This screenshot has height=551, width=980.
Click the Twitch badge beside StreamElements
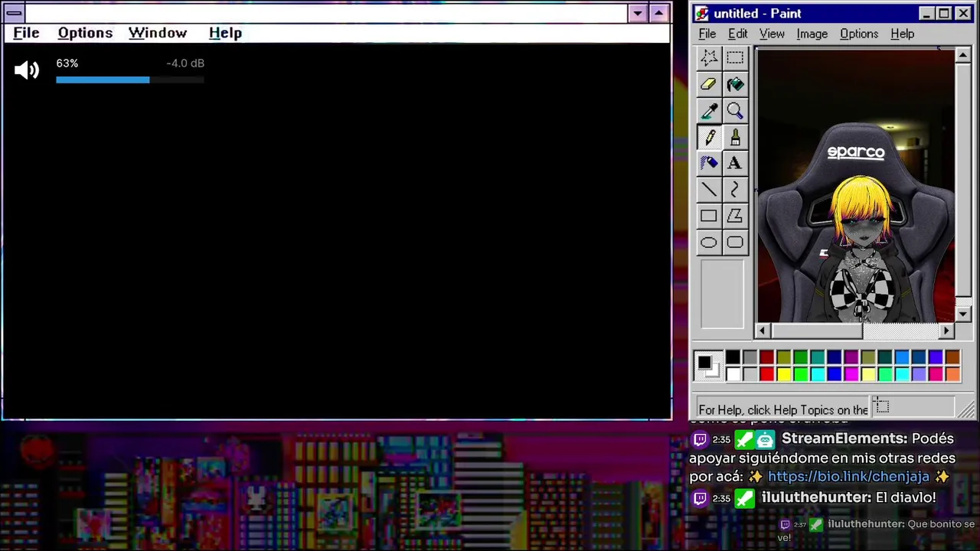[700, 439]
